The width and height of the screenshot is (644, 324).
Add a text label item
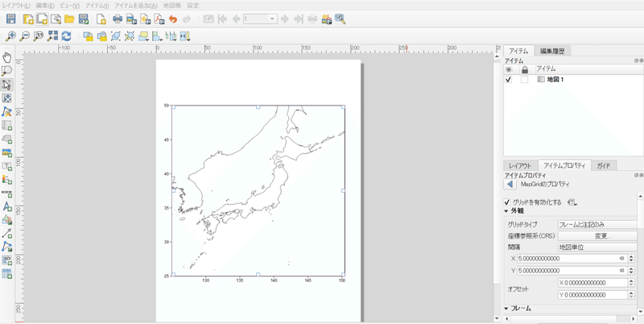(7, 166)
